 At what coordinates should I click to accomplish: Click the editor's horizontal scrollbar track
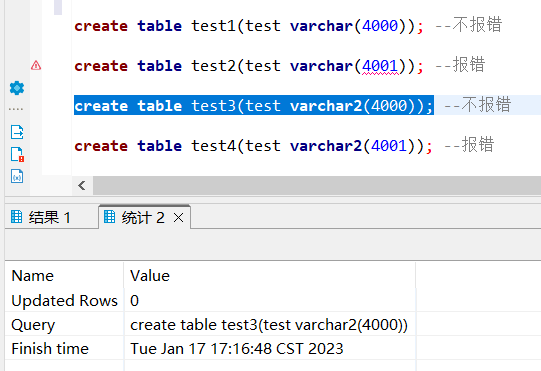[316, 186]
